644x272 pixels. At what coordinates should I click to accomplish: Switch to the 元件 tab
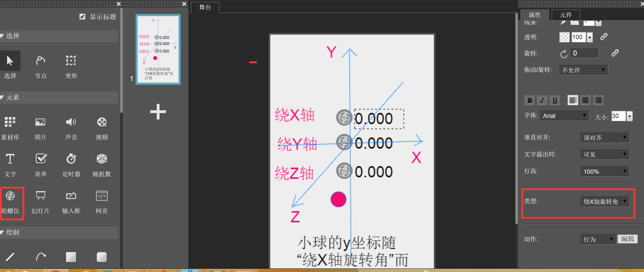[565, 15]
